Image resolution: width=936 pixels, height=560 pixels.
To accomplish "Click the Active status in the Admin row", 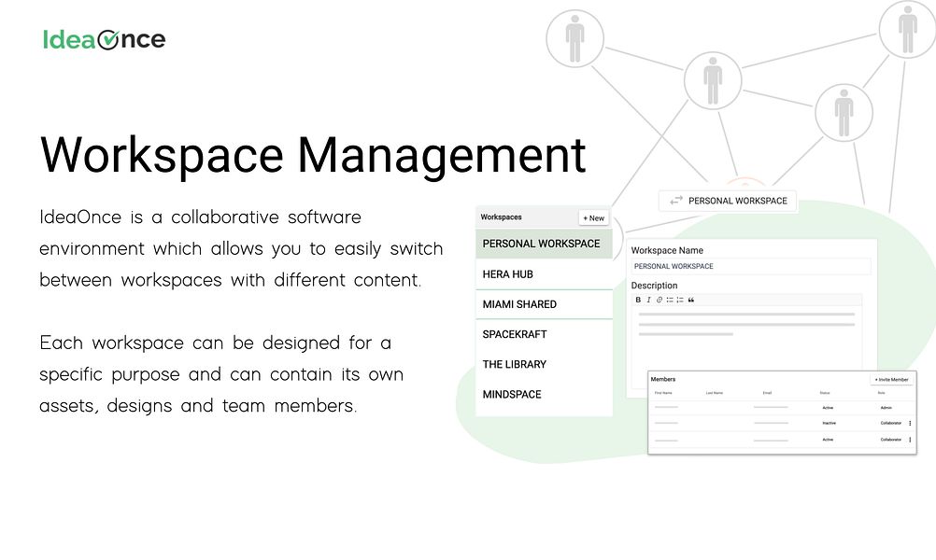I will click(828, 408).
